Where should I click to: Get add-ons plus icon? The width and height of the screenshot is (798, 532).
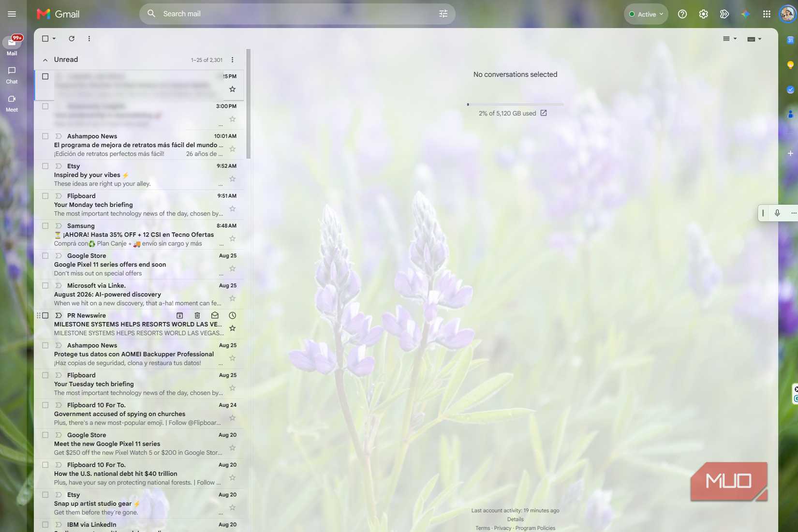pyautogui.click(x=790, y=153)
